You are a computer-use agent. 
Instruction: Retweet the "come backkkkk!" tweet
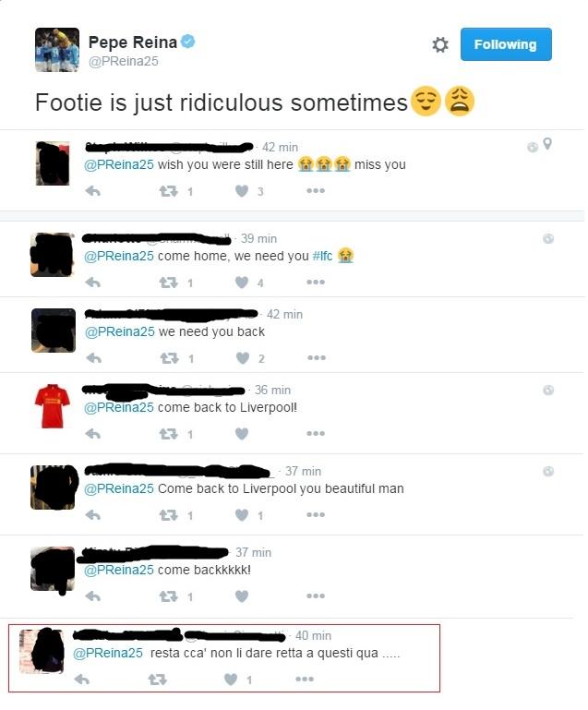(168, 596)
